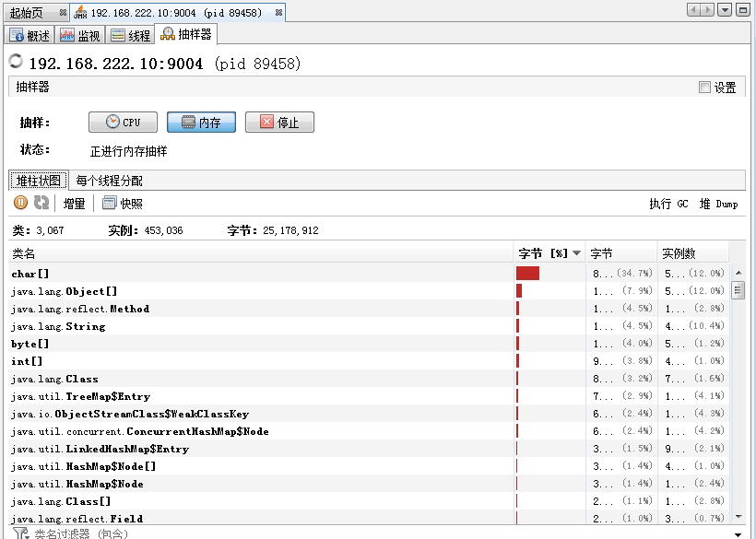The height and width of the screenshot is (539, 756).
Task: Click the snapshot (快照) icon
Action: coord(109,203)
